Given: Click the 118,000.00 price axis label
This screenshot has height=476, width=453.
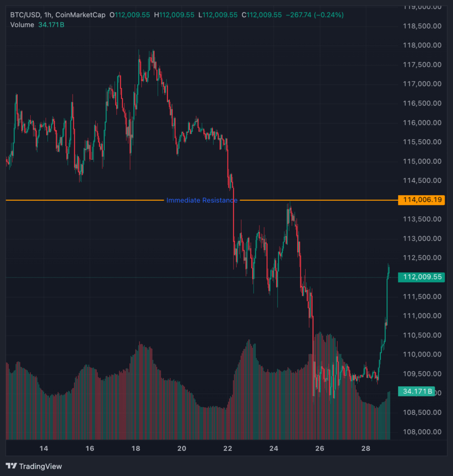Looking at the screenshot, I should pos(422,46).
